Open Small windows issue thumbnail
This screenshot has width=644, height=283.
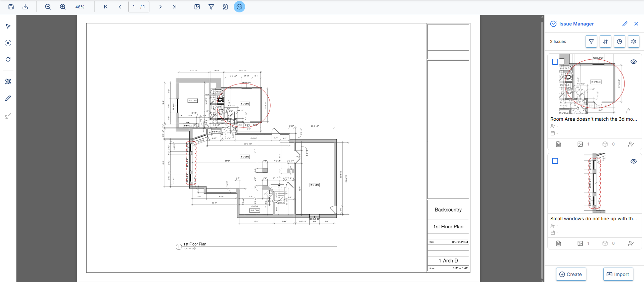[594, 183]
